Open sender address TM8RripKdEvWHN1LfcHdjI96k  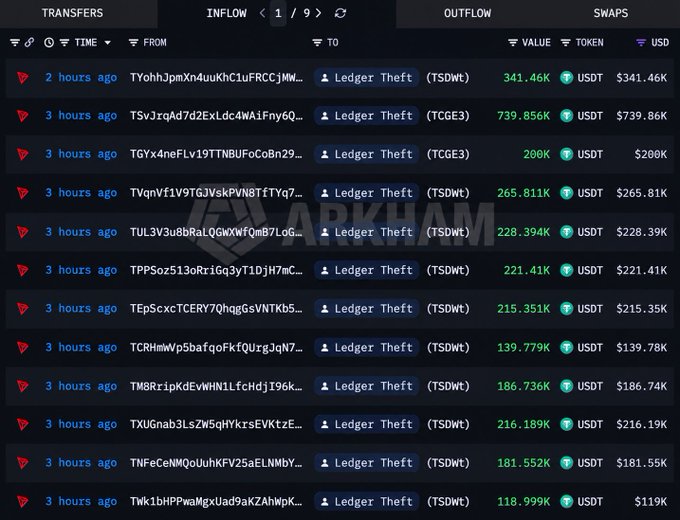(216, 386)
